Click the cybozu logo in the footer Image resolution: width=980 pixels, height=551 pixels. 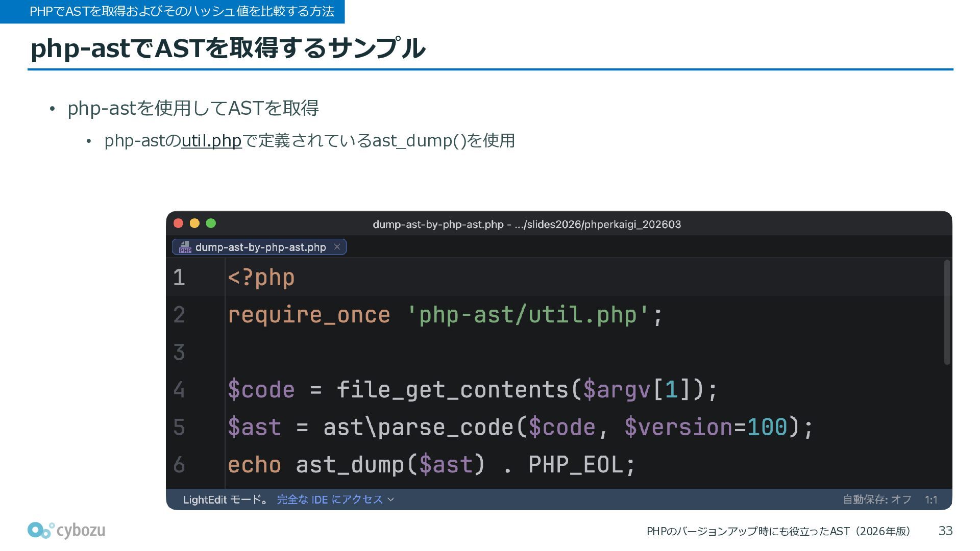66,531
